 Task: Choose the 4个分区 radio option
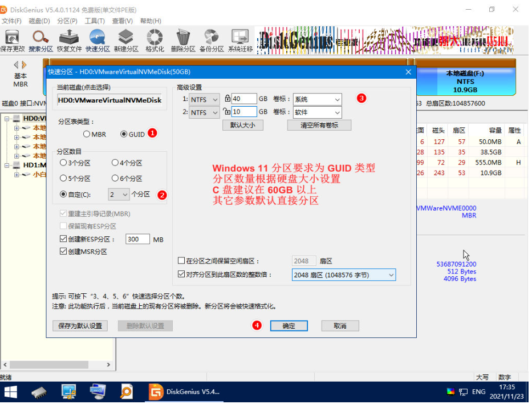pyautogui.click(x=115, y=163)
